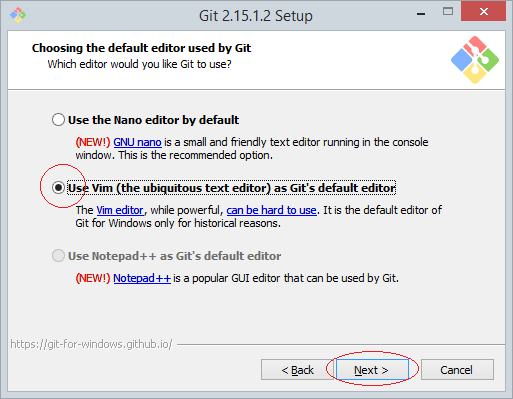Proceed with the 'Next >' button
The image size is (513, 399).
372,370
